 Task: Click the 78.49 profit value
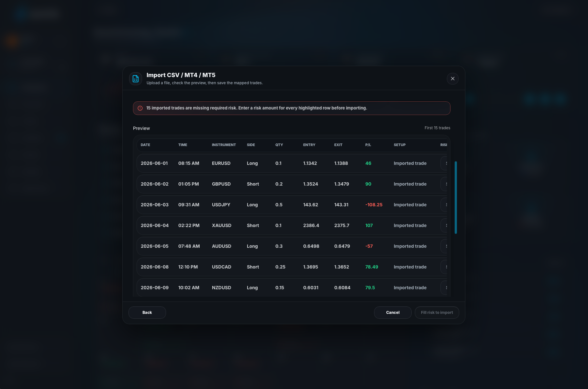(x=372, y=267)
